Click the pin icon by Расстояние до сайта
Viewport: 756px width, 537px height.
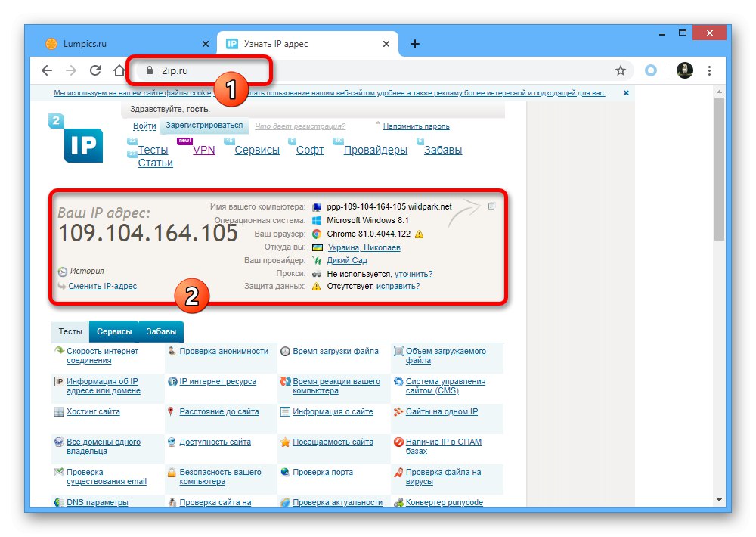[x=171, y=411]
